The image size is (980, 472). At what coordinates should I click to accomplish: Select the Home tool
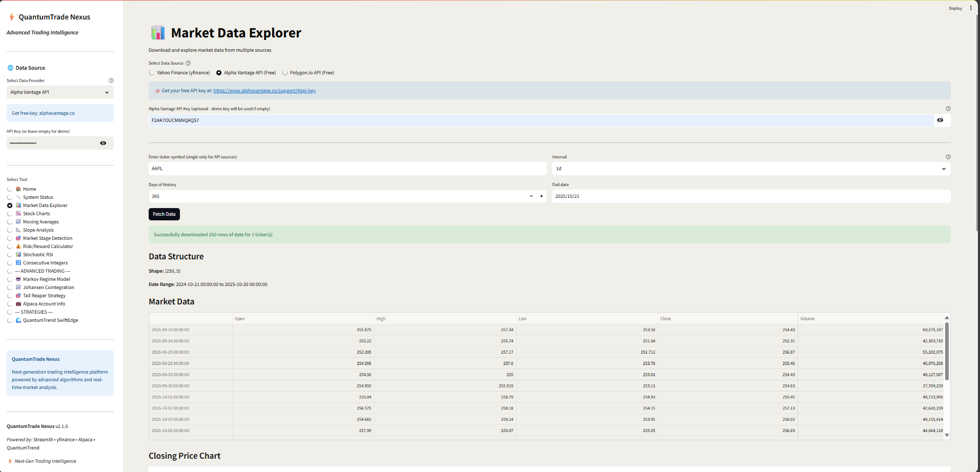click(22, 189)
